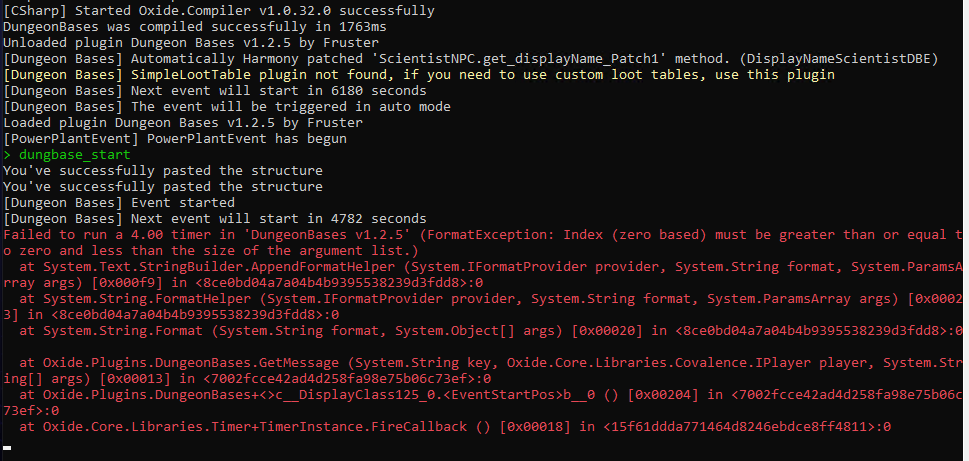Image resolution: width=969 pixels, height=461 pixels.
Task: Click the SimpleLootTable plugin not found warning
Action: pyautogui.click(x=419, y=75)
